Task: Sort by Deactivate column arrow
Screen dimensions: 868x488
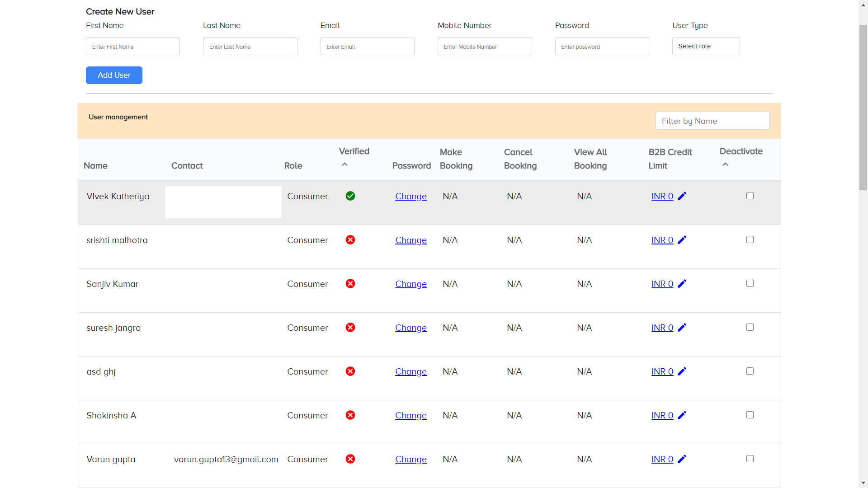Action: pyautogui.click(x=725, y=164)
